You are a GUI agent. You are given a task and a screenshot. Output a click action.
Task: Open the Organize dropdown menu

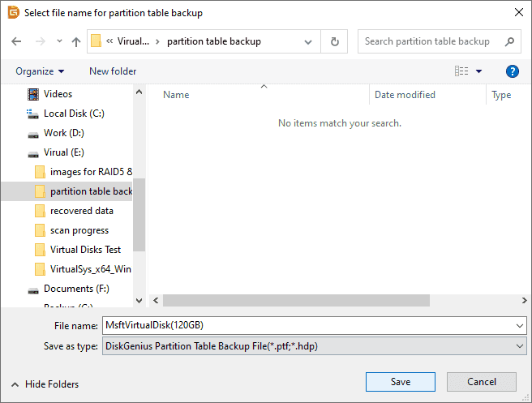point(40,71)
